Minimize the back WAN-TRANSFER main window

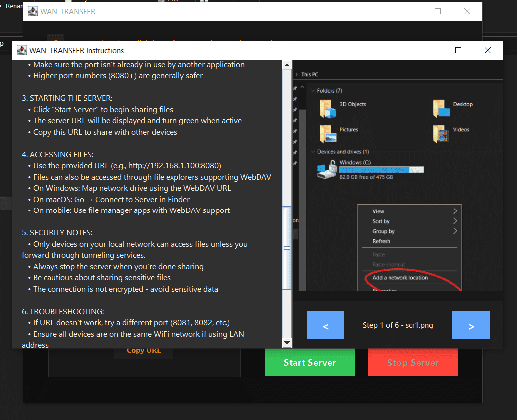tap(409, 11)
